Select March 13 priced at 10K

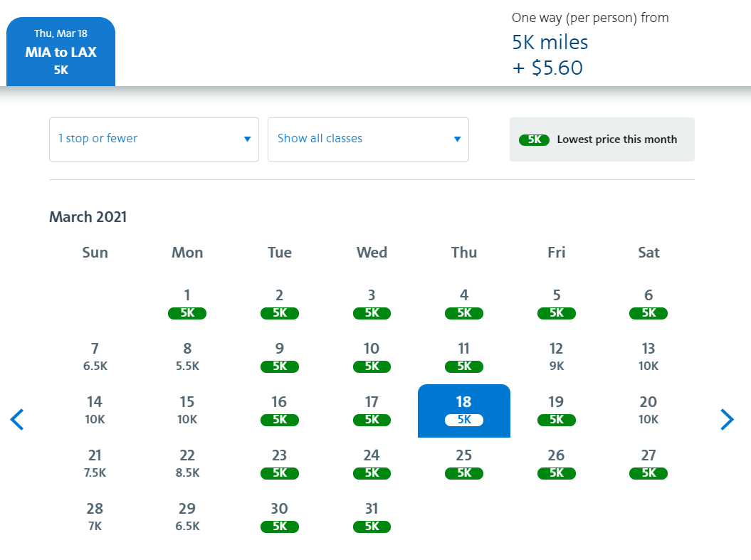point(648,356)
